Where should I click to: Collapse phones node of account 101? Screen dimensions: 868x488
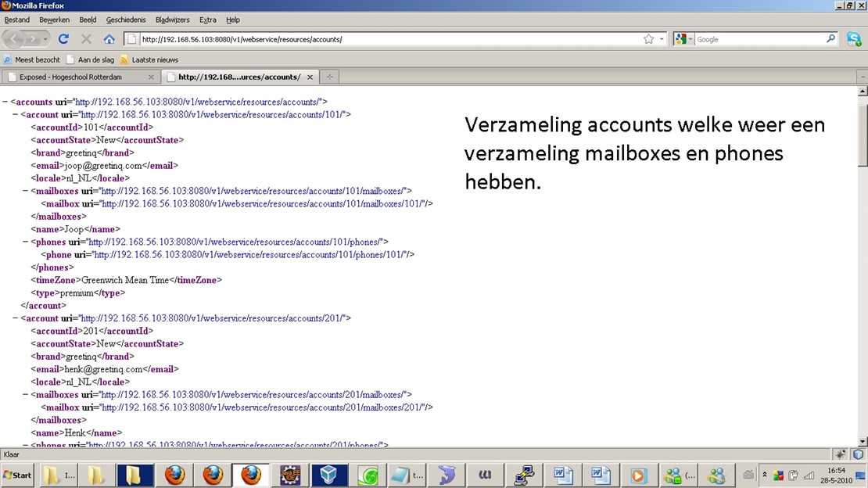25,242
